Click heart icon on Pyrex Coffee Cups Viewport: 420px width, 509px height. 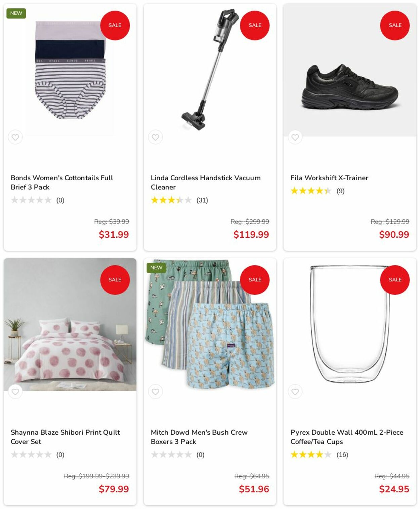[x=295, y=392]
